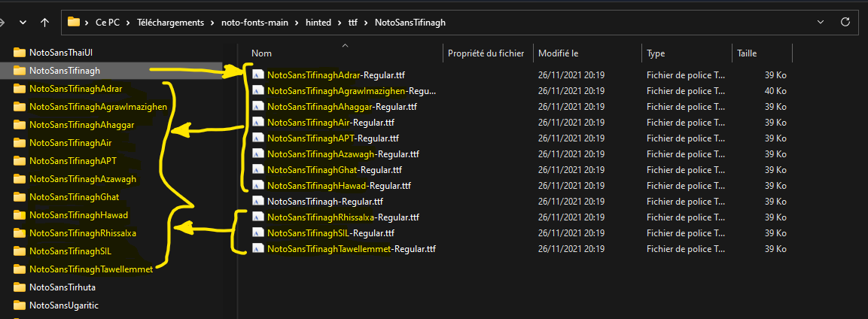Viewport: 868px width, 319px height.
Task: Expand the chevron after ttf breadcrumb
Action: coord(366,23)
